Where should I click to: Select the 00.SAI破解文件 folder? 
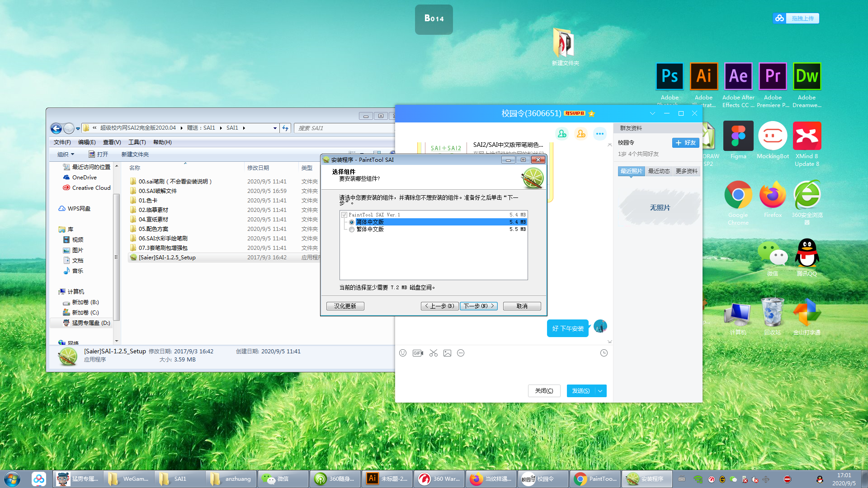point(157,191)
